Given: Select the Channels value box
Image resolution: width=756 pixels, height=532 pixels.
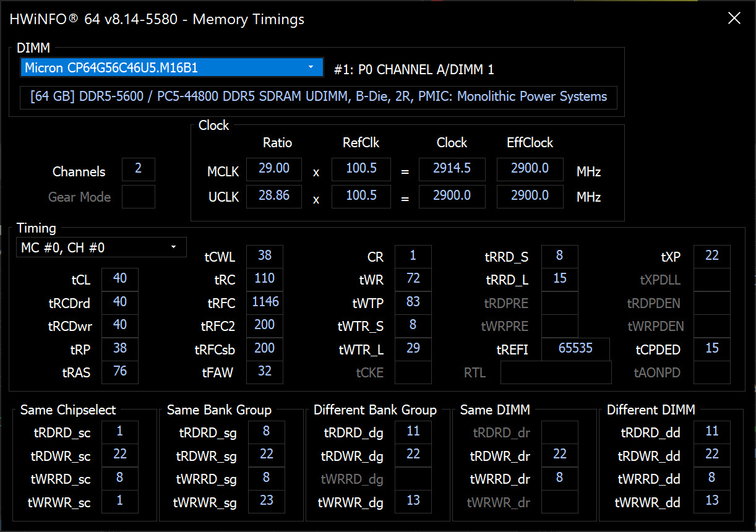Looking at the screenshot, I should pos(138,169).
